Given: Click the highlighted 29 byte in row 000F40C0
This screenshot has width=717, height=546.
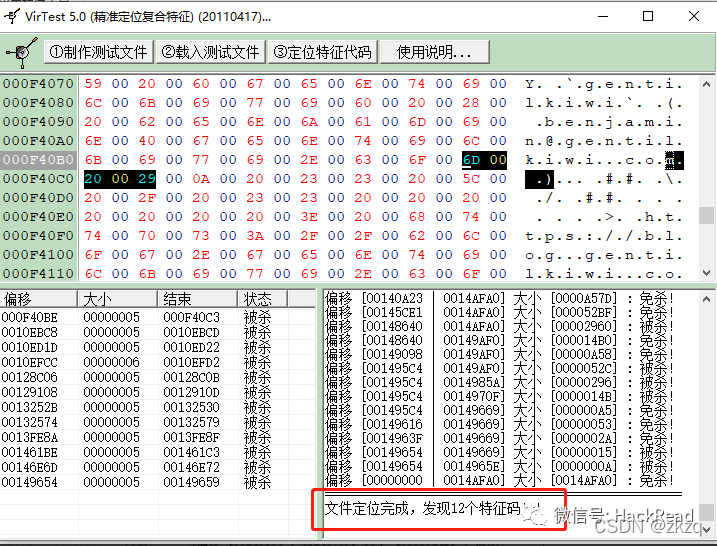Looking at the screenshot, I should click(x=147, y=178).
